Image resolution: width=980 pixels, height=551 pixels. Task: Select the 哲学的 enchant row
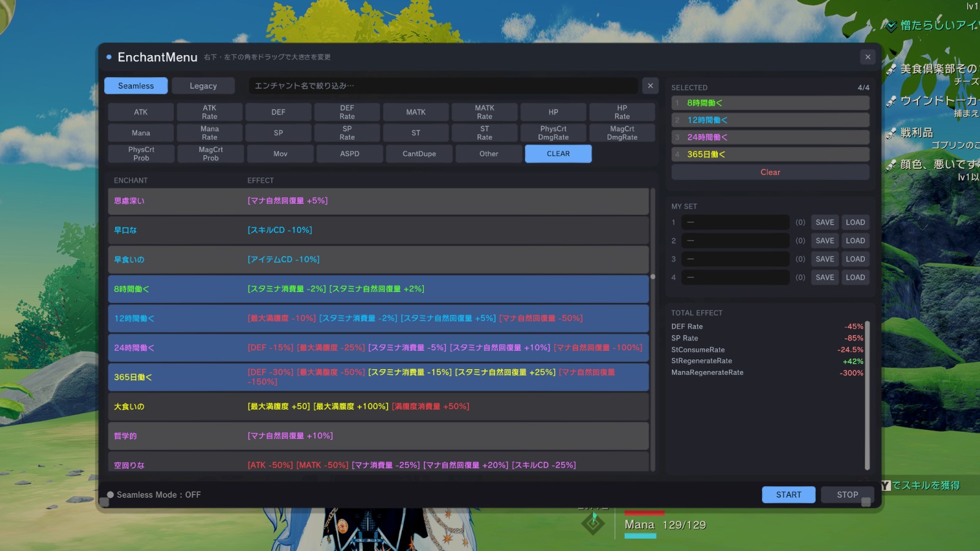379,436
